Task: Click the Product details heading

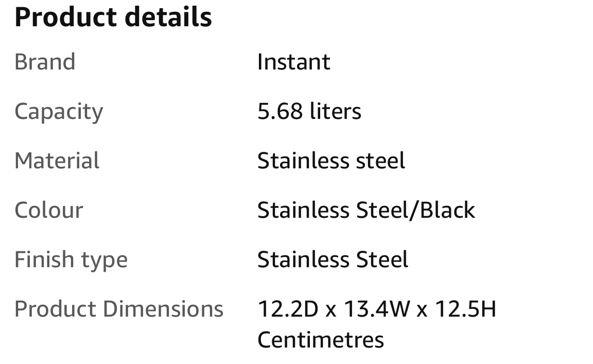Action: coord(113,18)
